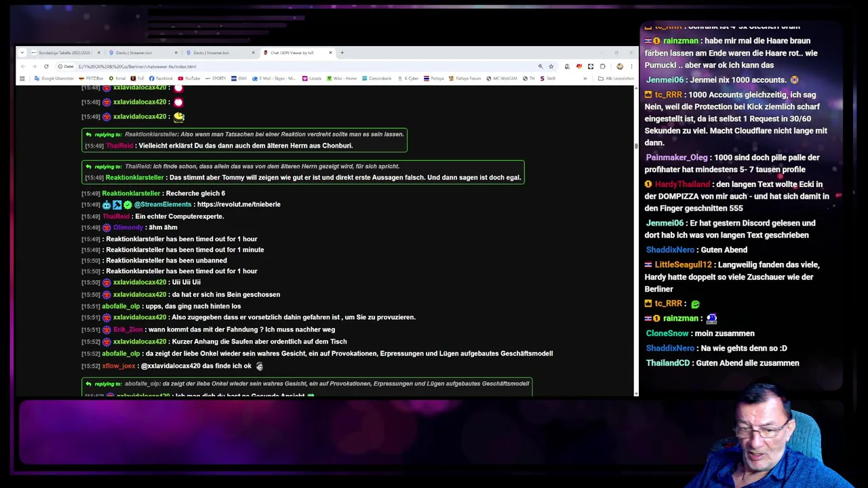The height and width of the screenshot is (488, 868).
Task: Go back in browser history
Action: tap(22, 66)
